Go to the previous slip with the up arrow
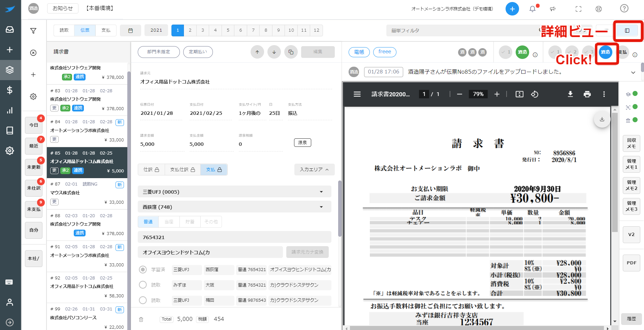This screenshot has height=330, width=644. click(257, 52)
